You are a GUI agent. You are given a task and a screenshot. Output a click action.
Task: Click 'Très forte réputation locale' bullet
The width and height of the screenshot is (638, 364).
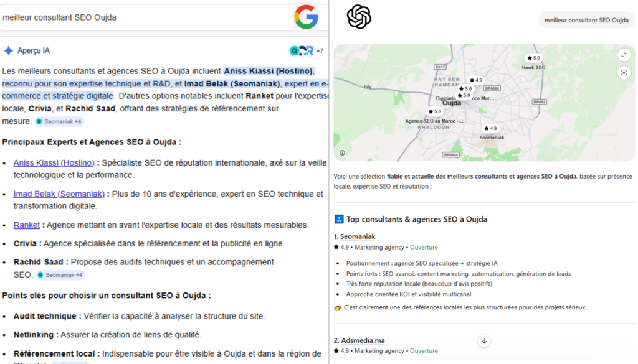coord(419,284)
